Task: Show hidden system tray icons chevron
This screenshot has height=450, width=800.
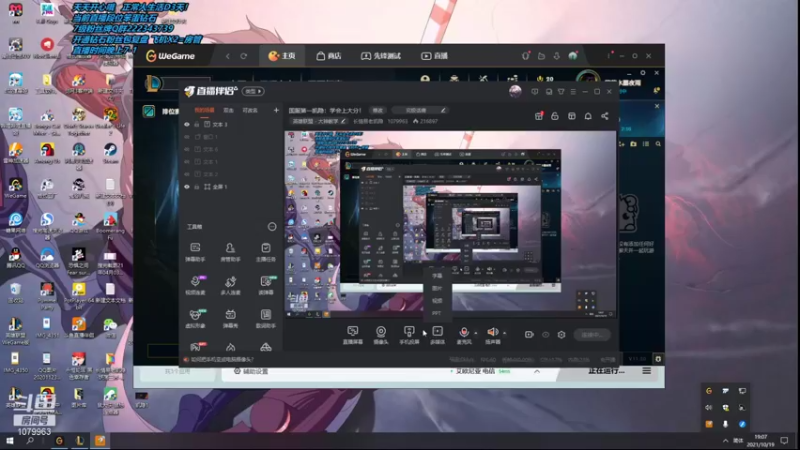Action: pos(726,441)
